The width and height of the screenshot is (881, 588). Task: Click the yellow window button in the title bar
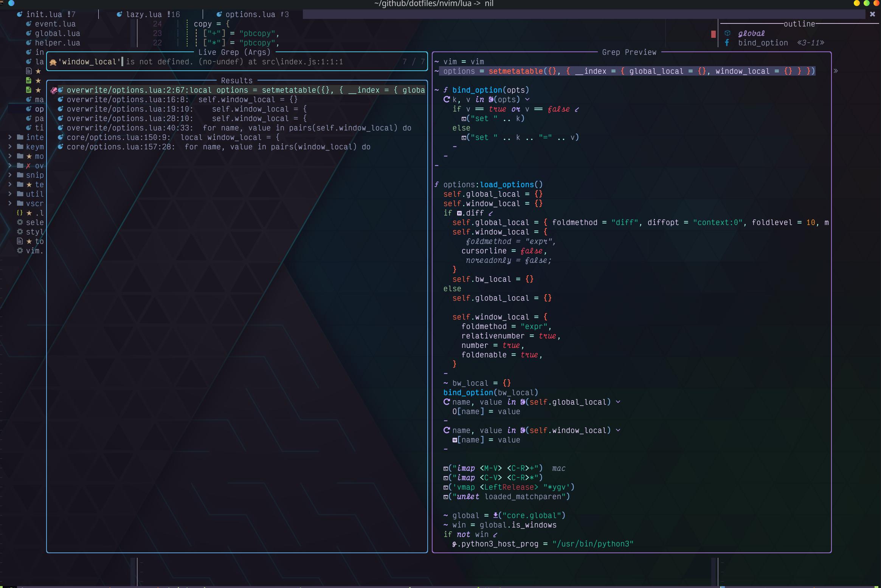(857, 3)
